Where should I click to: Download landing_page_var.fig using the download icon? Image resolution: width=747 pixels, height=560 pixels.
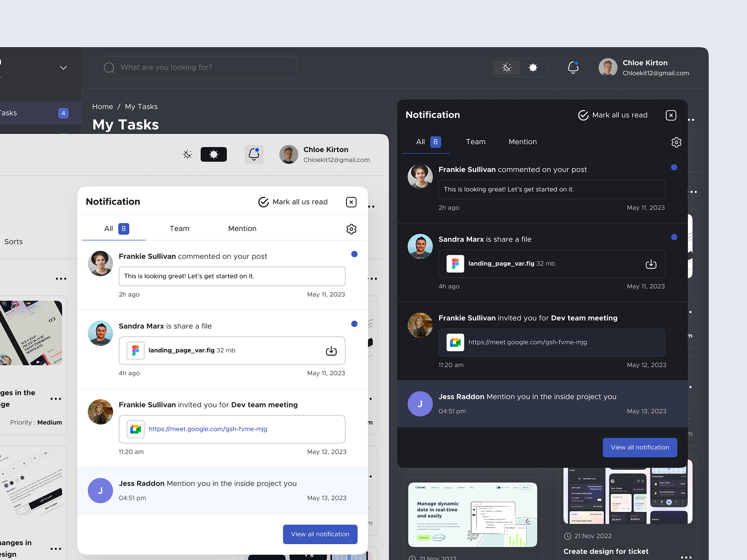pos(331,350)
